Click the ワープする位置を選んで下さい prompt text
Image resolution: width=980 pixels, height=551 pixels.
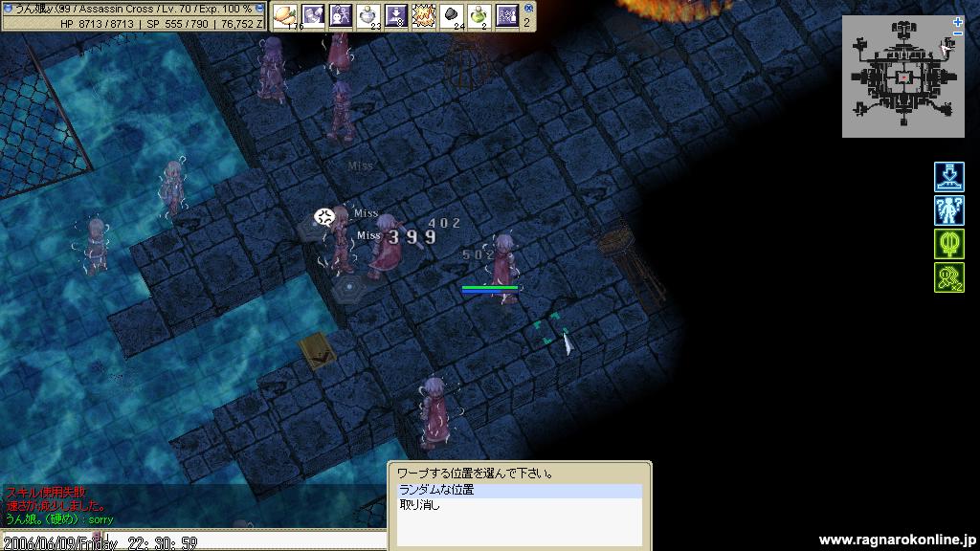[475, 474]
